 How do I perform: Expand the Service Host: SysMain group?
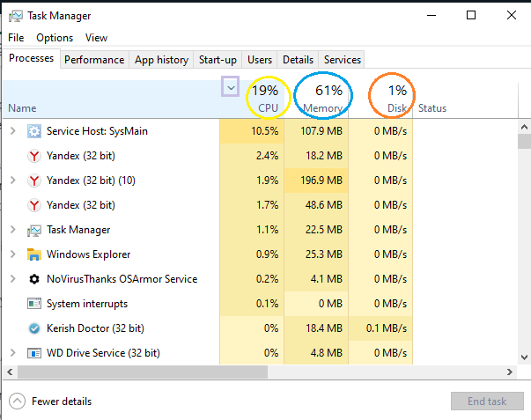point(12,131)
